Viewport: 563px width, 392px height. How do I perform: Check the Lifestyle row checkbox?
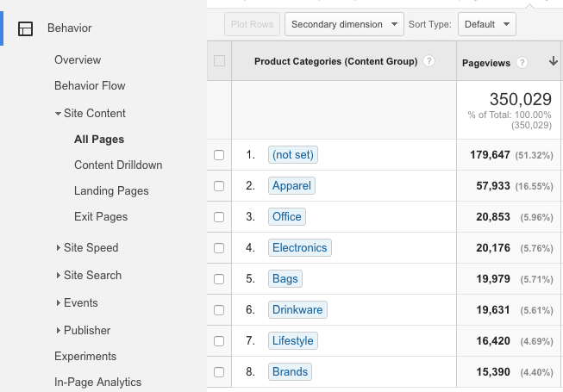[x=219, y=340]
